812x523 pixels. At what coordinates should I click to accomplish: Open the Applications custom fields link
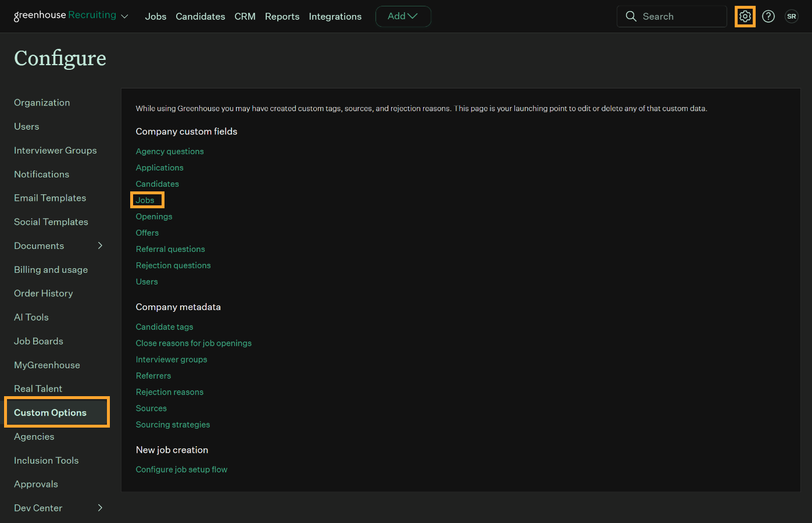pyautogui.click(x=159, y=168)
